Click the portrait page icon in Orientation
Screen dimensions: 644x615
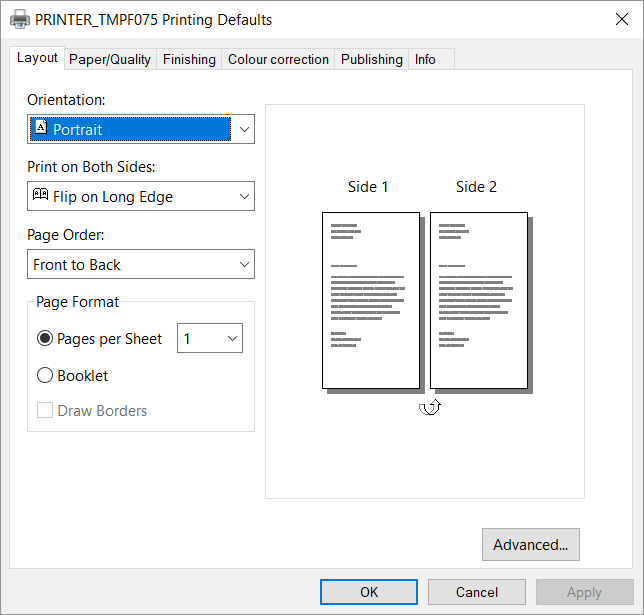click(40, 129)
